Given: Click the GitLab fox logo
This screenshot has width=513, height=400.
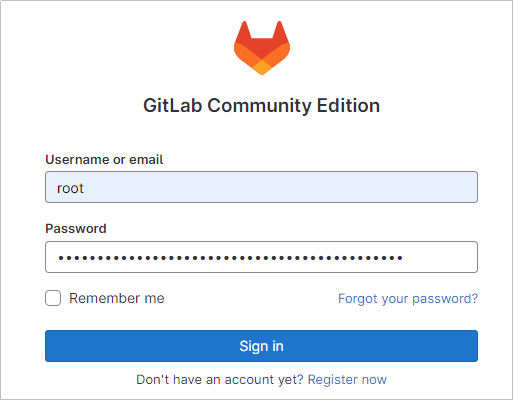Looking at the screenshot, I should (262, 48).
